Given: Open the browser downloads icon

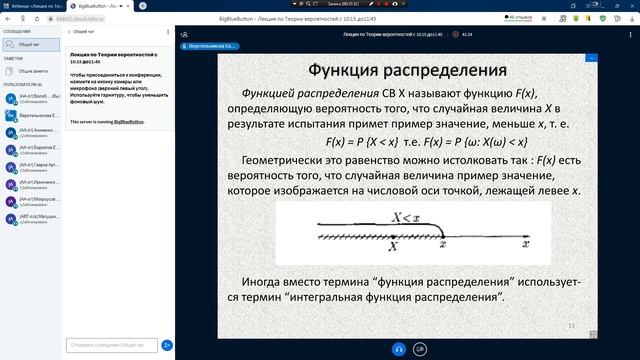Looking at the screenshot, I should [x=633, y=19].
